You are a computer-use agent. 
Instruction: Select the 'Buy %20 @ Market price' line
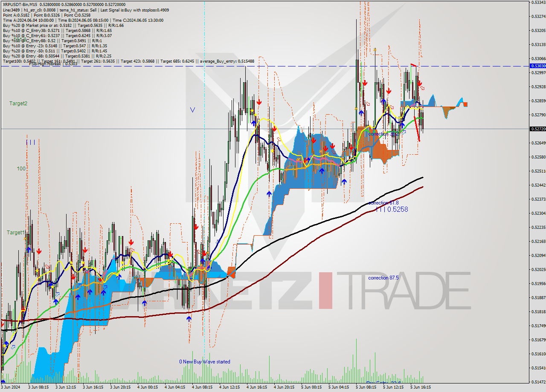[x=63, y=25]
